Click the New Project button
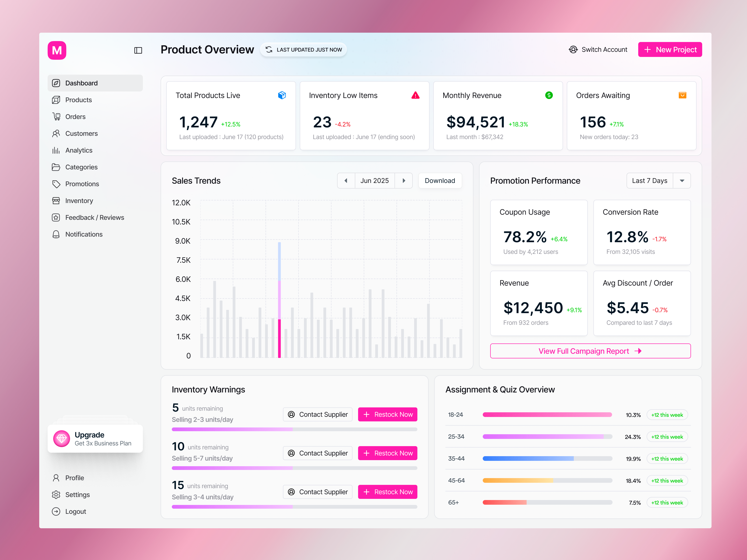The height and width of the screenshot is (560, 747). (x=670, y=49)
